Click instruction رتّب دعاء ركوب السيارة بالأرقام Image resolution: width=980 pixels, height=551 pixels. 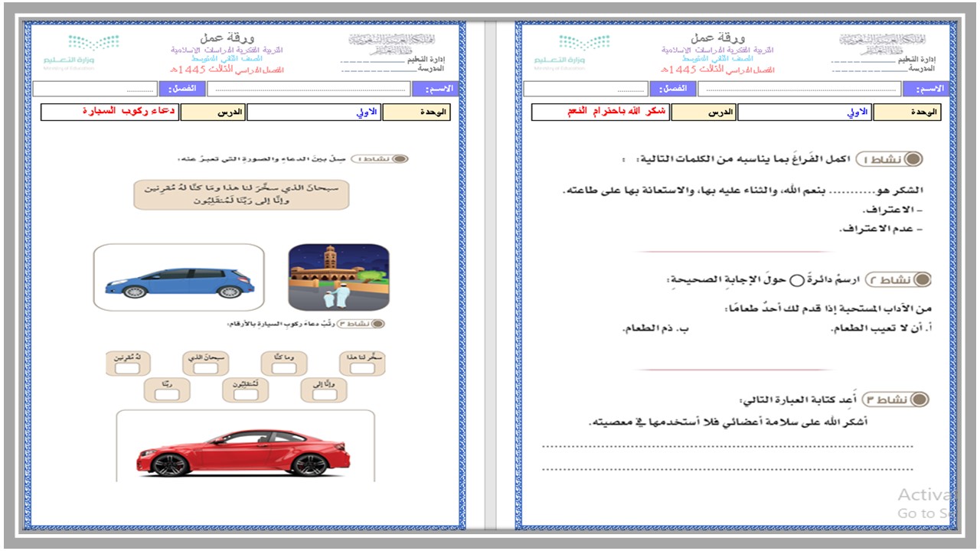[279, 324]
